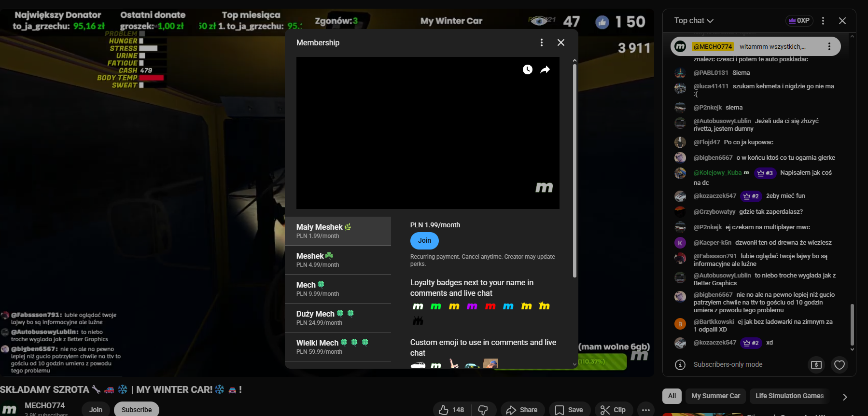Click the Clip button under the video
The height and width of the screenshot is (416, 868).
pos(613,410)
